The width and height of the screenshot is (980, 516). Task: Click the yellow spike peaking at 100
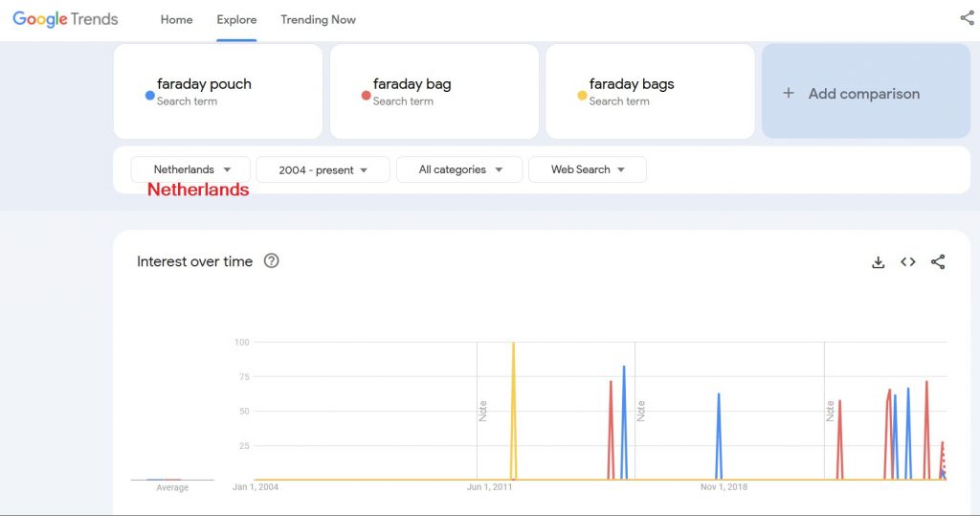click(x=513, y=347)
